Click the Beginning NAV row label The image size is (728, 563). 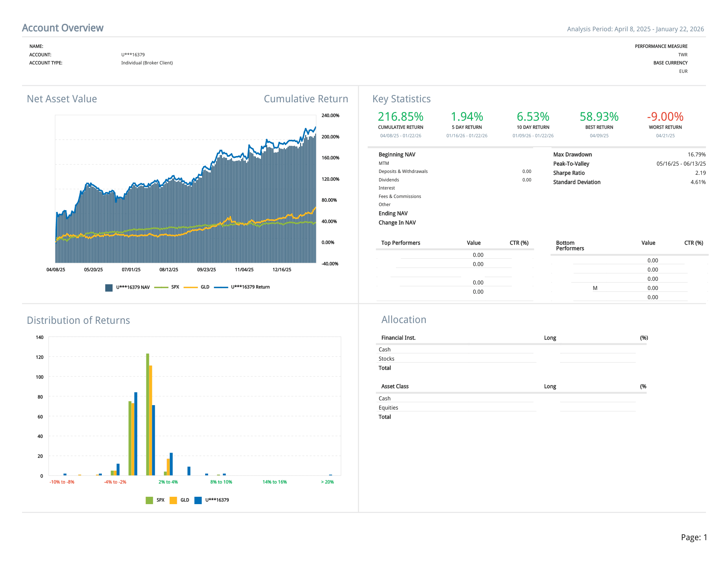397,155
